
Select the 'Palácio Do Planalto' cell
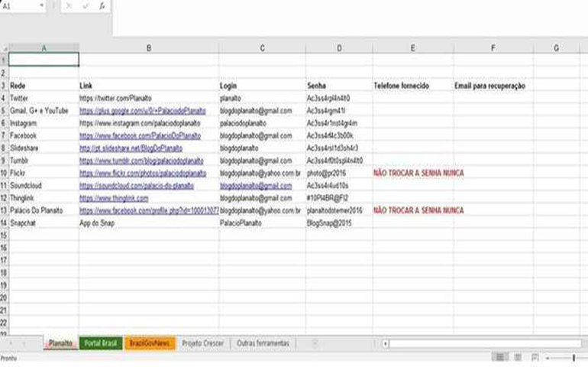pyautogui.click(x=44, y=210)
